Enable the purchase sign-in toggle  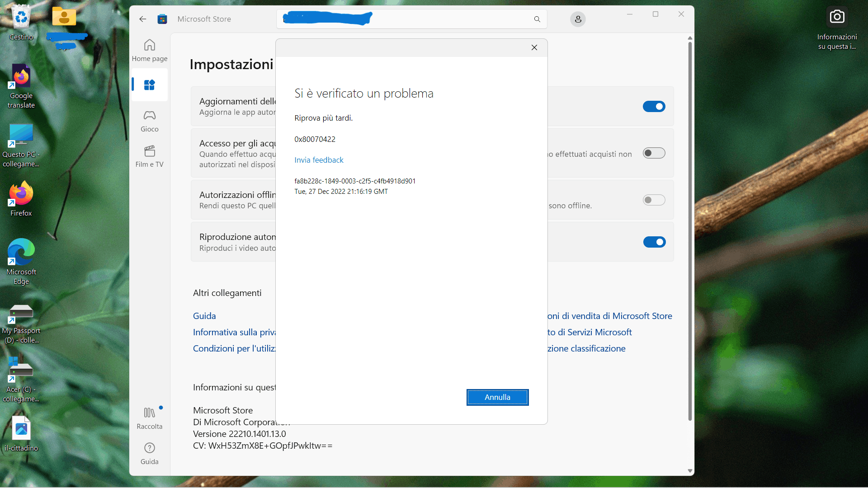[x=654, y=153]
